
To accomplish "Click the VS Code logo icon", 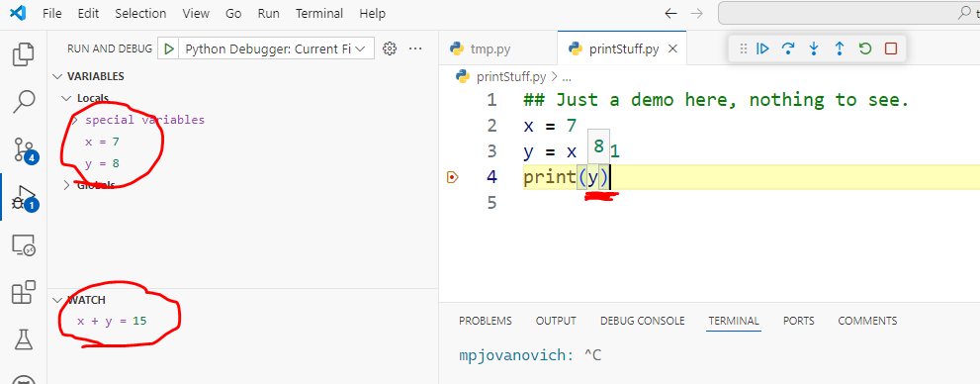I will click(x=18, y=13).
